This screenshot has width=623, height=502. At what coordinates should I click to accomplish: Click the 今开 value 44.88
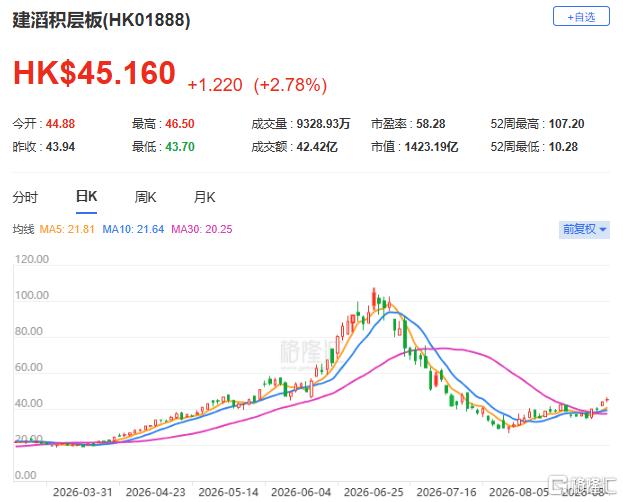60,124
